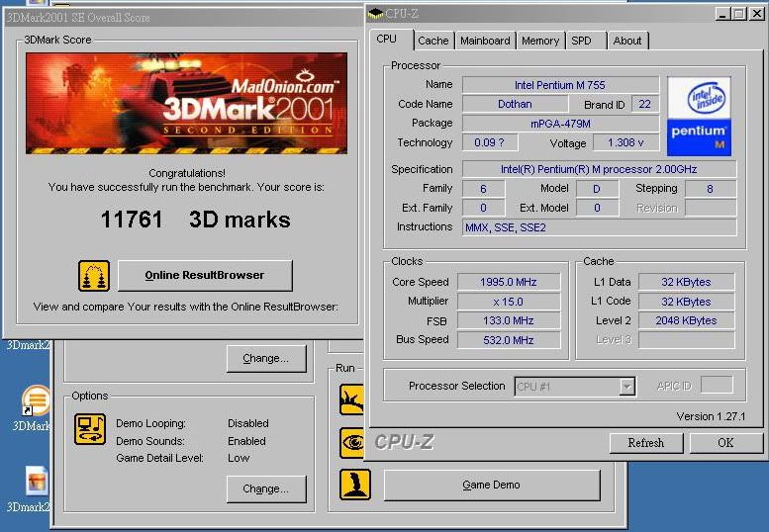The height and width of the screenshot is (532, 769).
Task: Click the CPU-Z chip icon in title bar
Action: click(x=375, y=14)
